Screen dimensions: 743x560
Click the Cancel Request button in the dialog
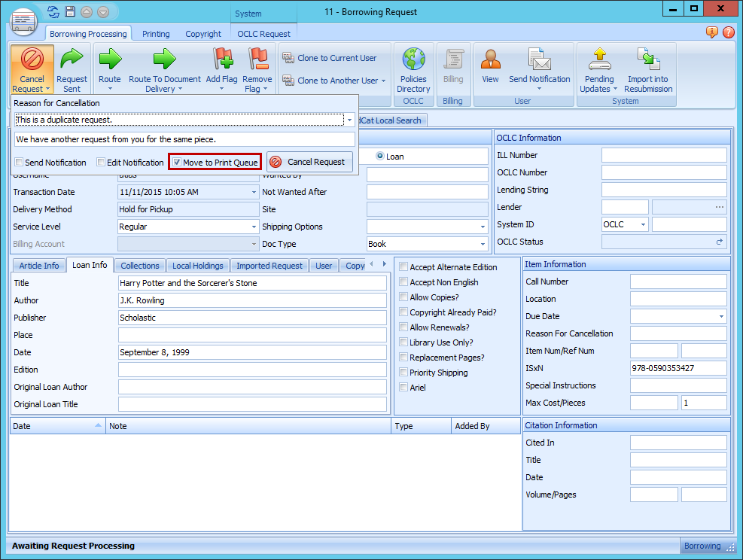(309, 161)
